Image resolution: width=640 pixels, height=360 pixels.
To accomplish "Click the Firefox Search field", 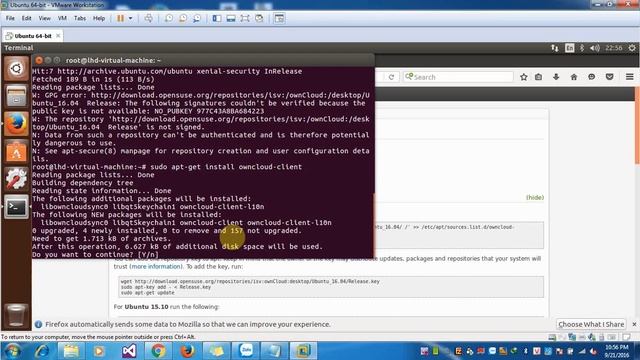I will [x=458, y=77].
